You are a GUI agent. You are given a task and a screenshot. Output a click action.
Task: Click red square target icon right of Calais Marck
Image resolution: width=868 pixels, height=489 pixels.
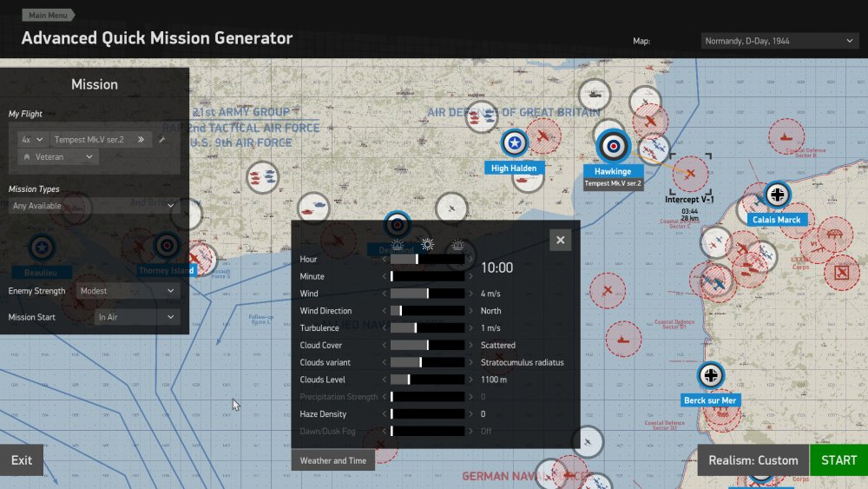click(x=842, y=273)
